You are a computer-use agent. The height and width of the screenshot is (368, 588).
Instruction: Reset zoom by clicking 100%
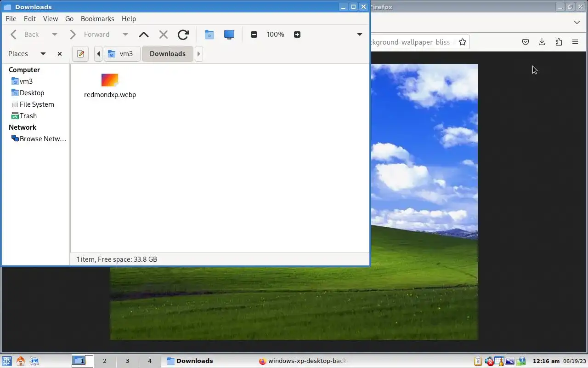click(x=276, y=34)
